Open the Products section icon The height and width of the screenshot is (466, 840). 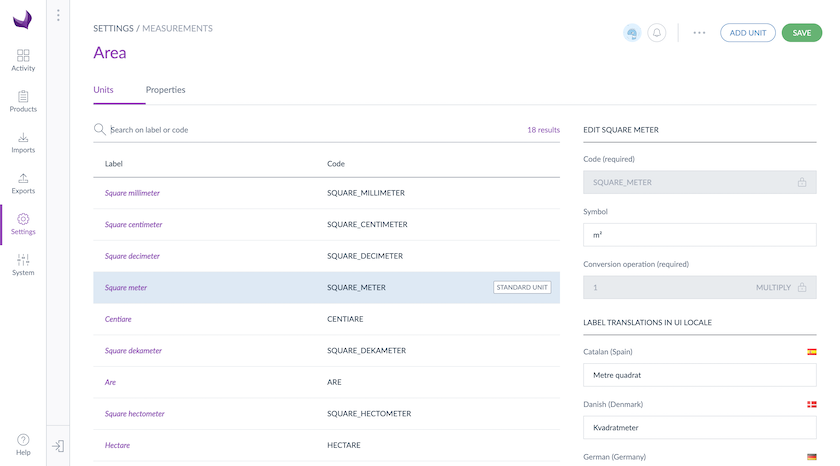point(23,96)
